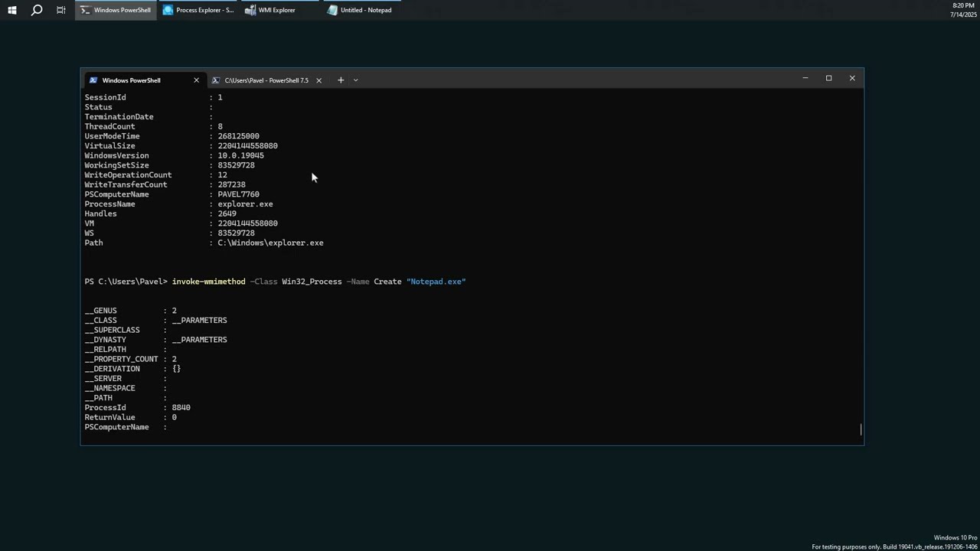
Task: Click the VirtualSize value 2204144558080
Action: 247,146
